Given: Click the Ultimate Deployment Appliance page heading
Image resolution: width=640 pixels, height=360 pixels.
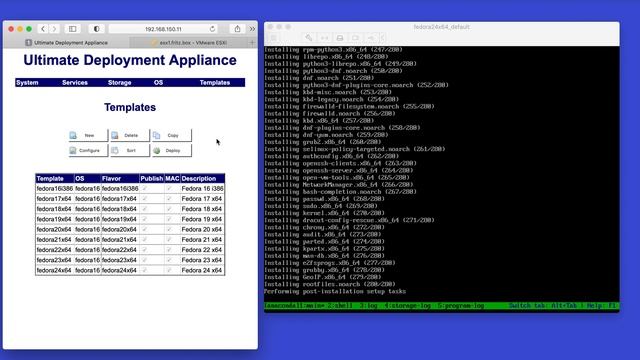Looking at the screenshot, I should pyautogui.click(x=130, y=60).
